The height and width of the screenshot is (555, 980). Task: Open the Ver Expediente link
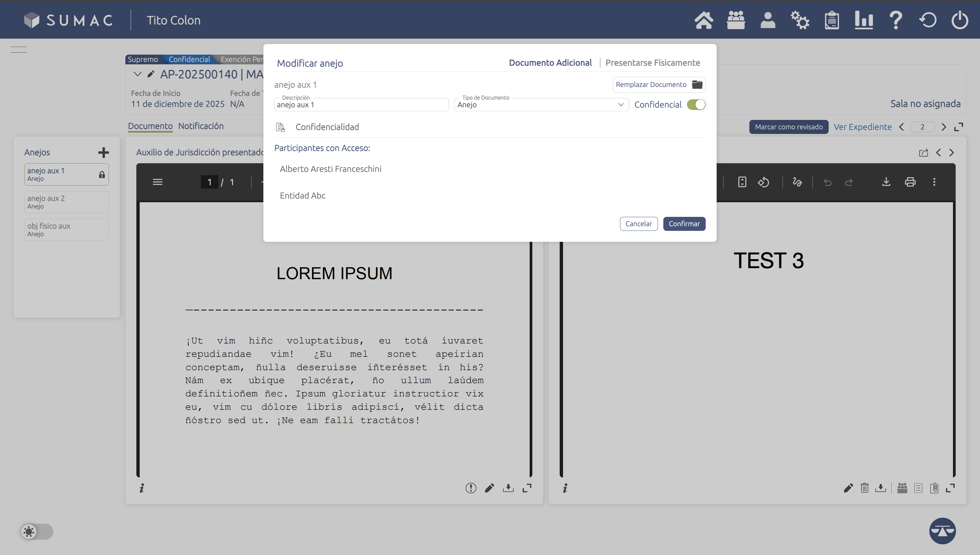(863, 127)
